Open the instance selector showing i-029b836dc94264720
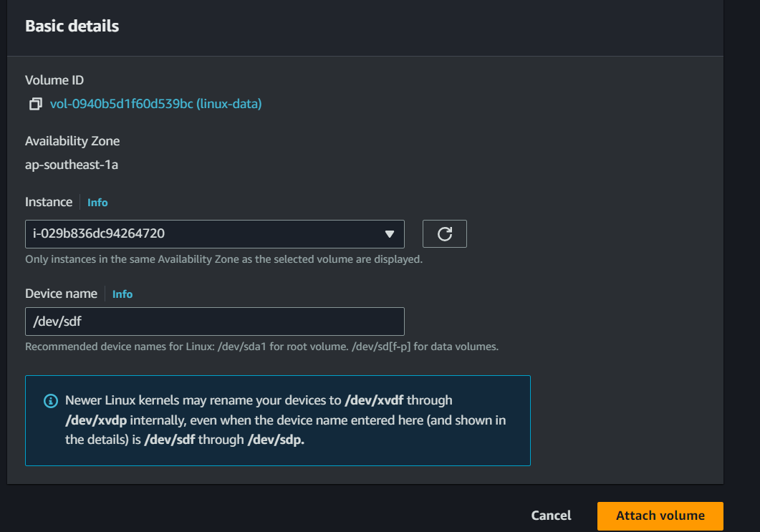760x532 pixels. 208,234
